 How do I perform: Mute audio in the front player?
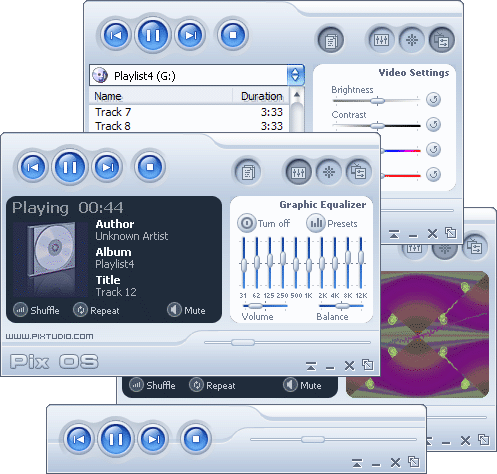click(186, 310)
